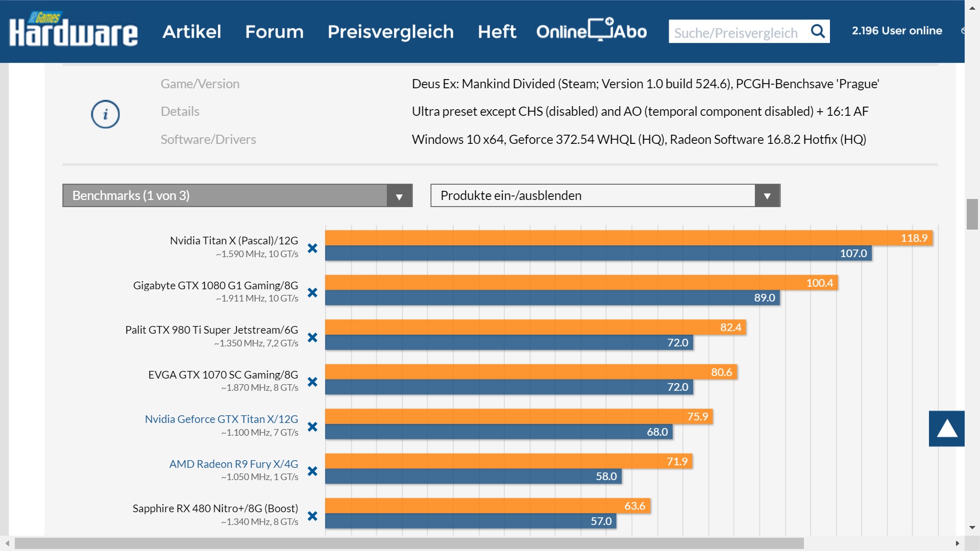Hide the AMD Radeon R9 Fury X entry
This screenshot has width=980, height=551.
[x=312, y=471]
